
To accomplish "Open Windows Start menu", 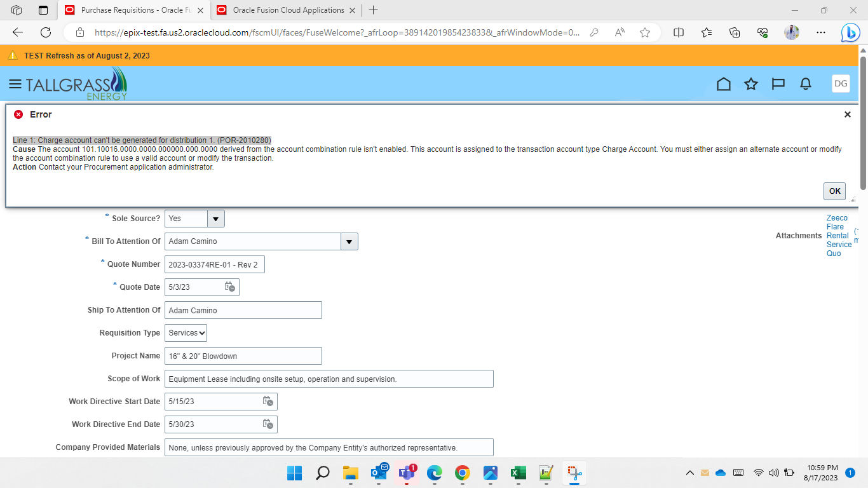I will (295, 473).
